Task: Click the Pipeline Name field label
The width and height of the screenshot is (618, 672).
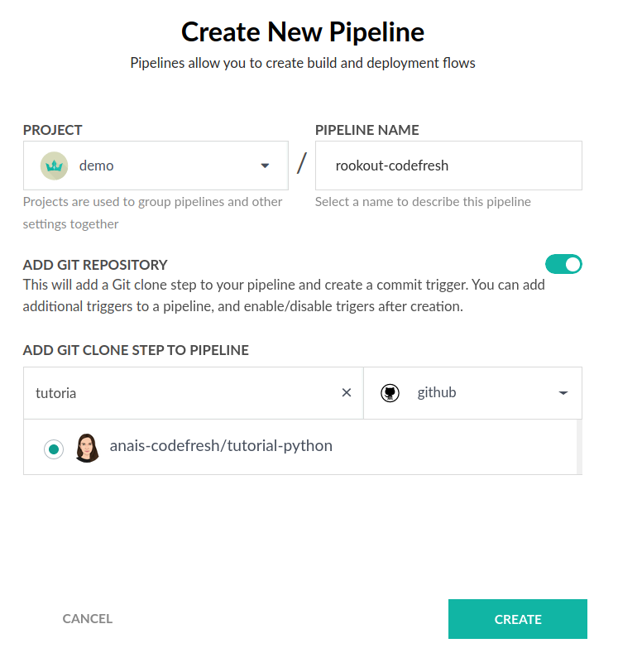Action: click(x=366, y=130)
